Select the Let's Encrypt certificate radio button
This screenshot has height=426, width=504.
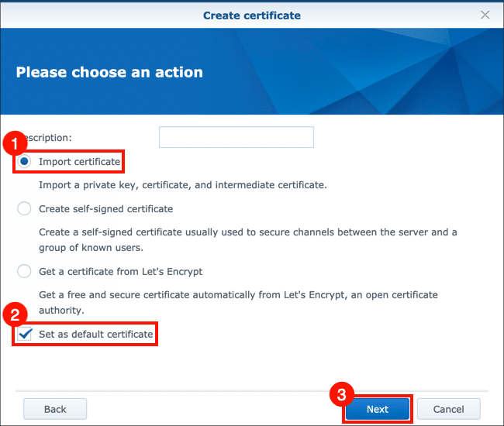point(25,272)
